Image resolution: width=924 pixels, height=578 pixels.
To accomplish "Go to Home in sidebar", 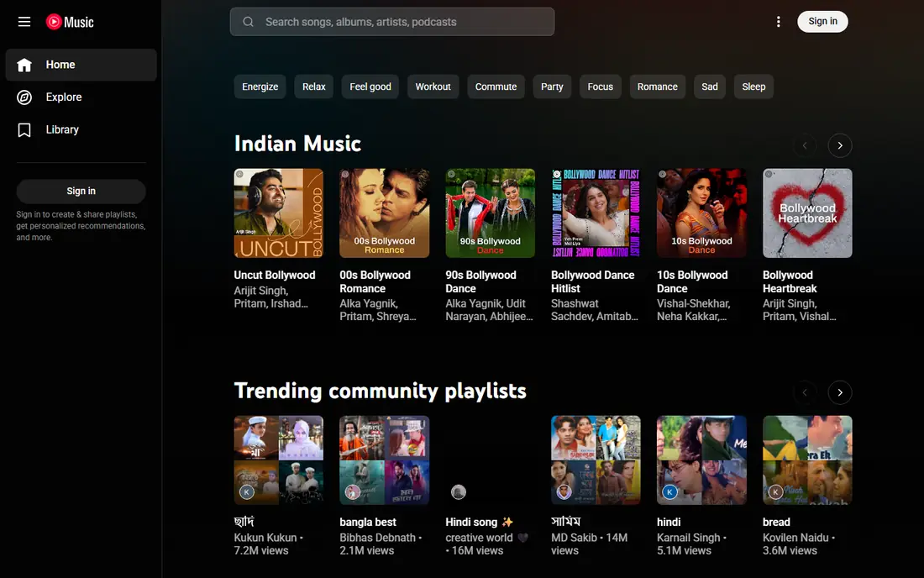I will tap(81, 65).
